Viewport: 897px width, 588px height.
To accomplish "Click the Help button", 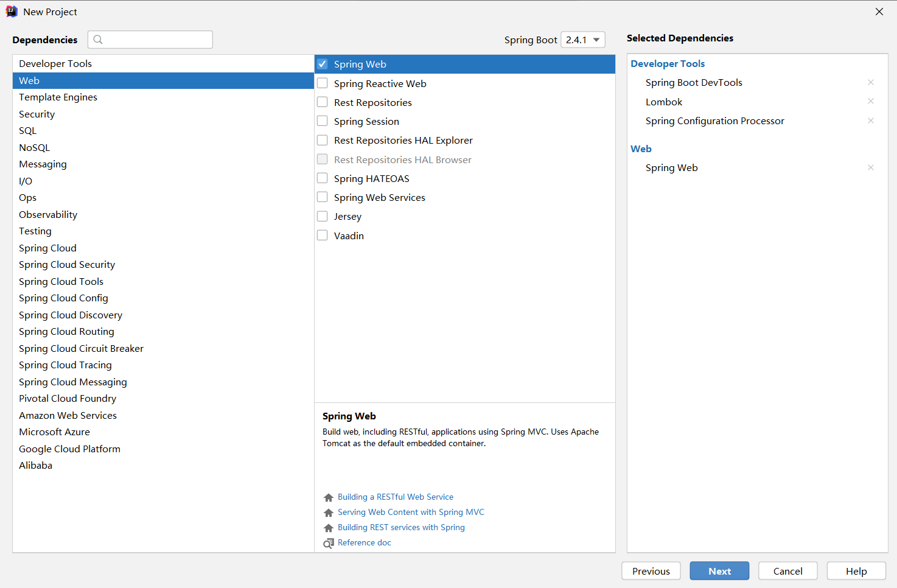I will (856, 571).
